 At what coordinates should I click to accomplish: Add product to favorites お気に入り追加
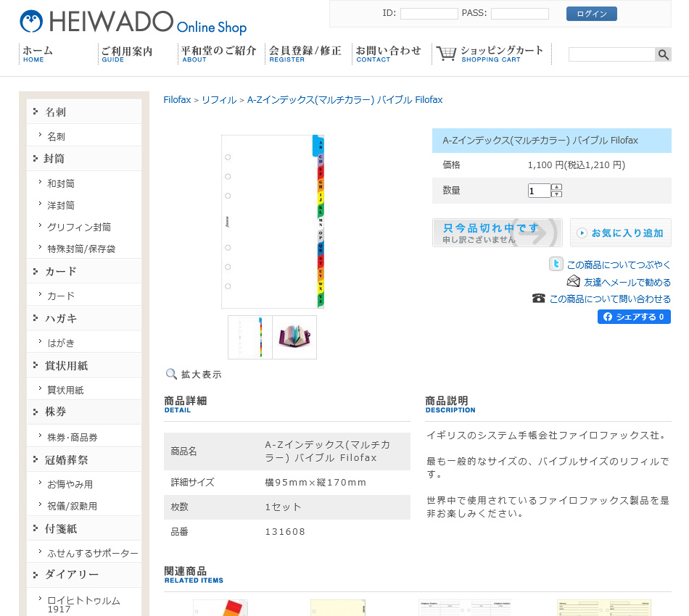[620, 233]
